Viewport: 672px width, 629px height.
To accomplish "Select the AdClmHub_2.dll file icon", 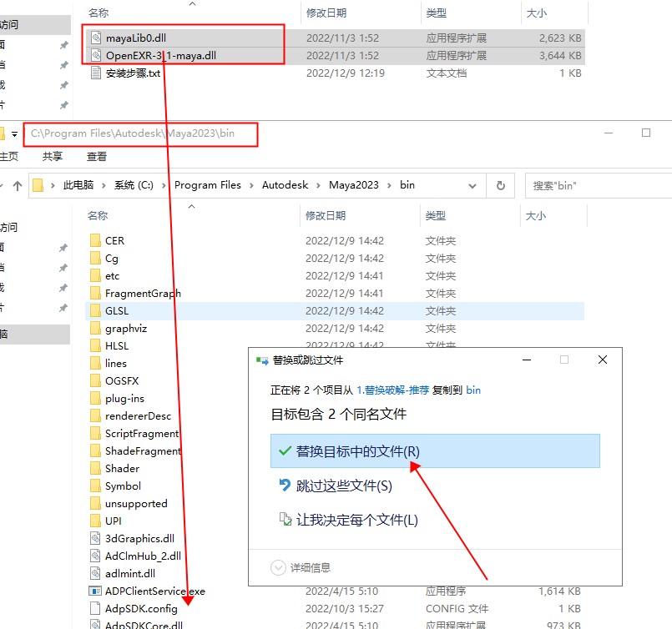I will 95,556.
